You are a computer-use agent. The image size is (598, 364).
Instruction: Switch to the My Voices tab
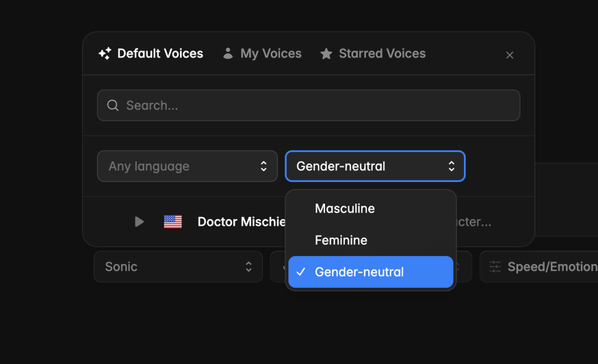271,54
